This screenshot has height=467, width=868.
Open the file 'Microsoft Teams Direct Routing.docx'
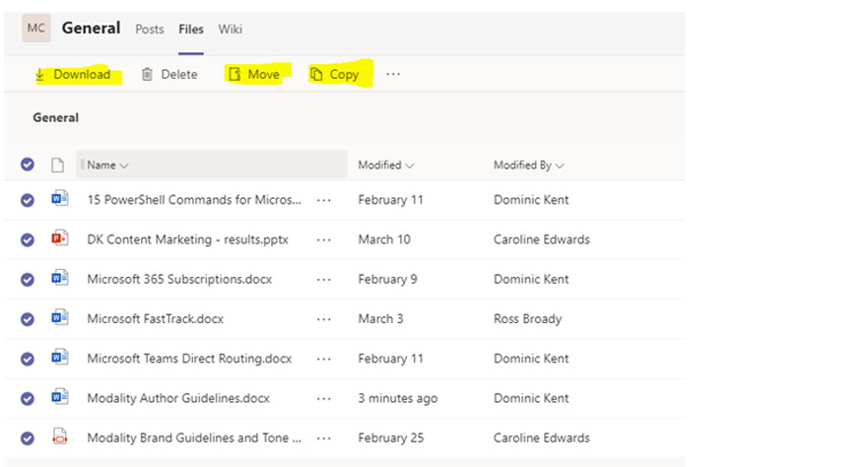click(x=189, y=359)
